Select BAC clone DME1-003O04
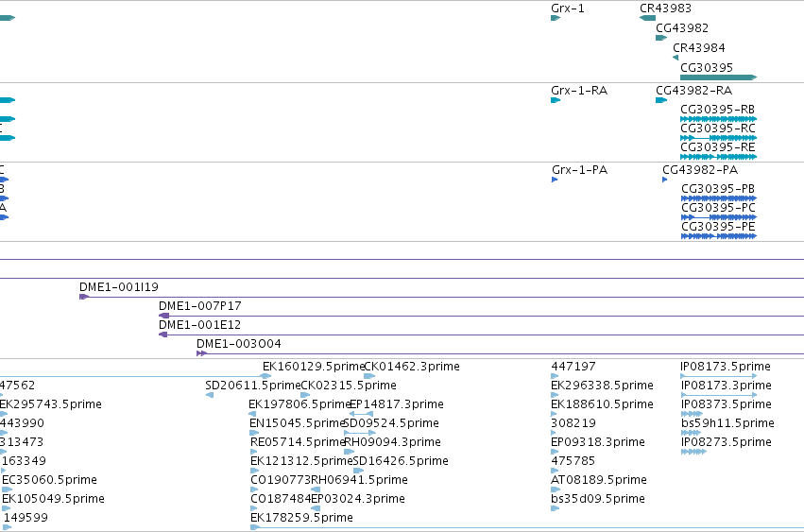The width and height of the screenshot is (804, 532). (x=501, y=353)
